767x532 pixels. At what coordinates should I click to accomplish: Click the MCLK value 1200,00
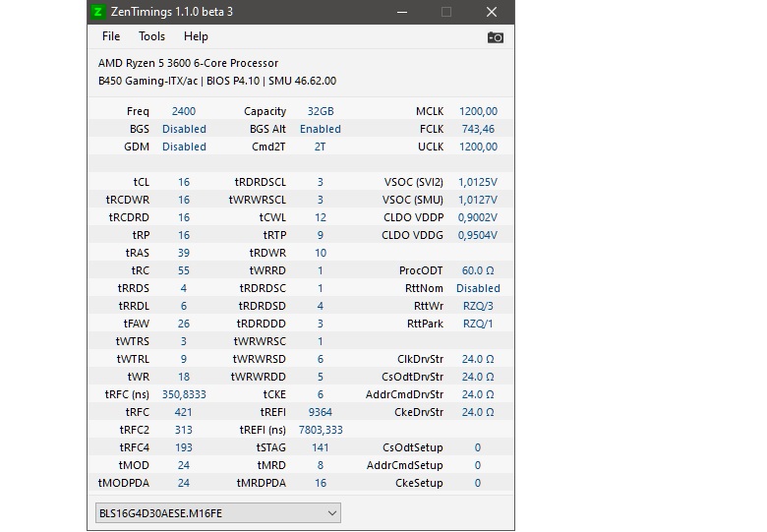[478, 111]
